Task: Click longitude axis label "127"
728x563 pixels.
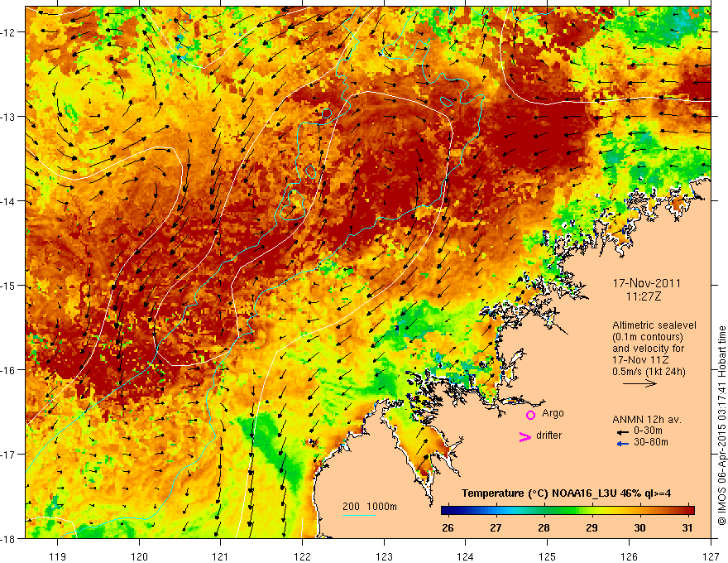Action: (711, 556)
